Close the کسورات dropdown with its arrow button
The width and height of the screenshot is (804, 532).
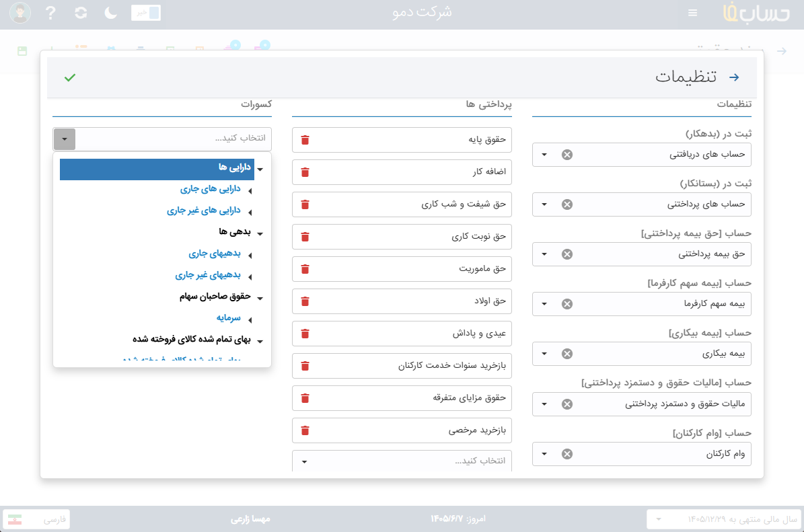(x=65, y=139)
